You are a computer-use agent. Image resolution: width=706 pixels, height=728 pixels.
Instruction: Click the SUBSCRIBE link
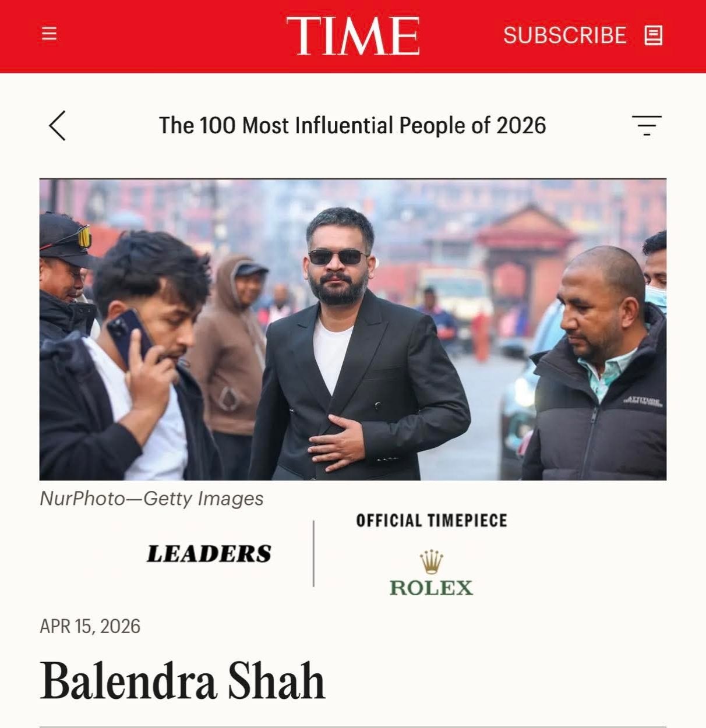tap(564, 36)
